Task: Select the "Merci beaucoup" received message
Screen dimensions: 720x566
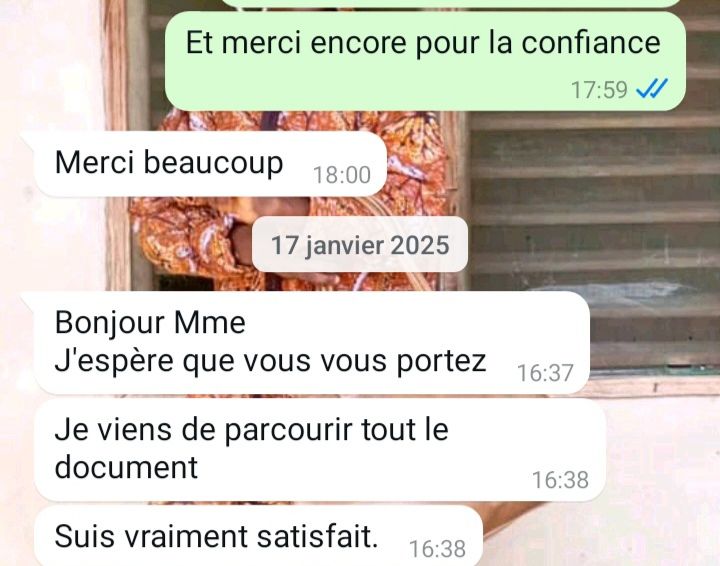Action: click(x=210, y=164)
